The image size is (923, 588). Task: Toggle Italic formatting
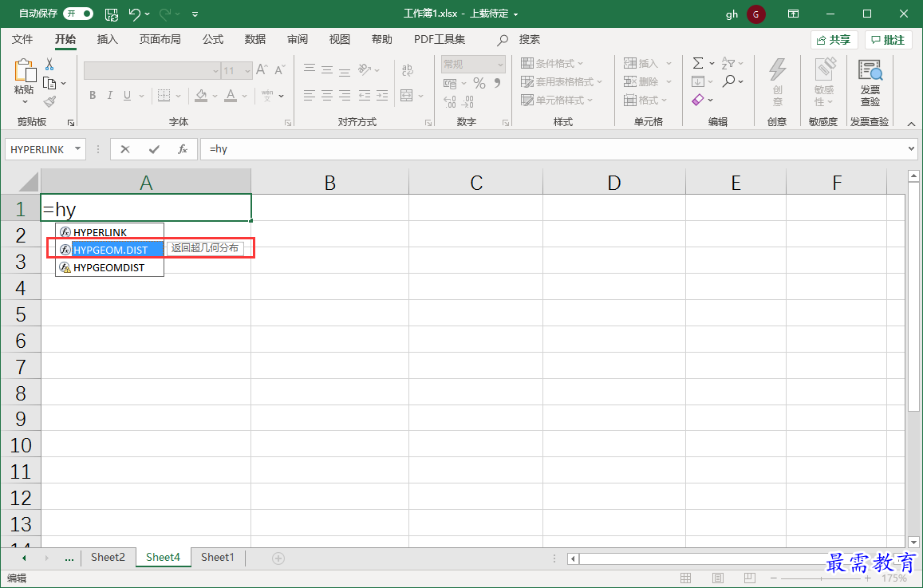109,96
